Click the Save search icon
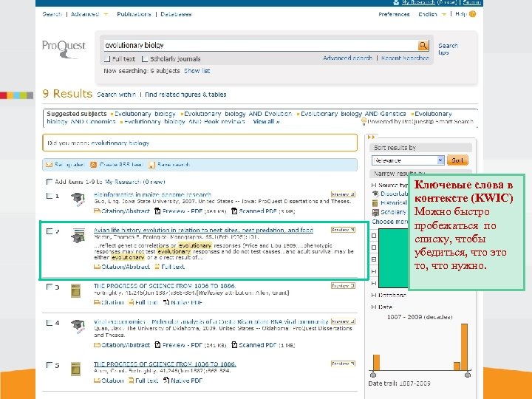 (151, 165)
